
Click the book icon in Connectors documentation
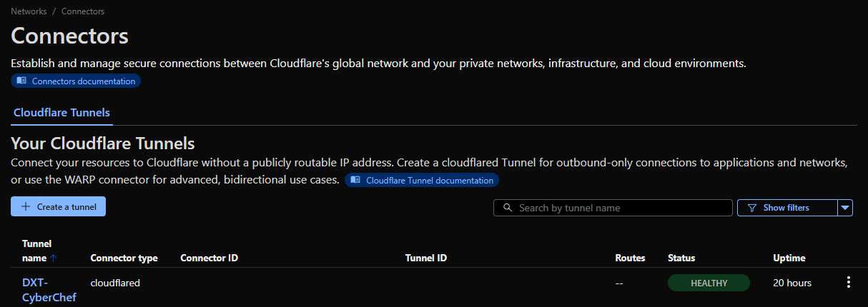(x=21, y=81)
